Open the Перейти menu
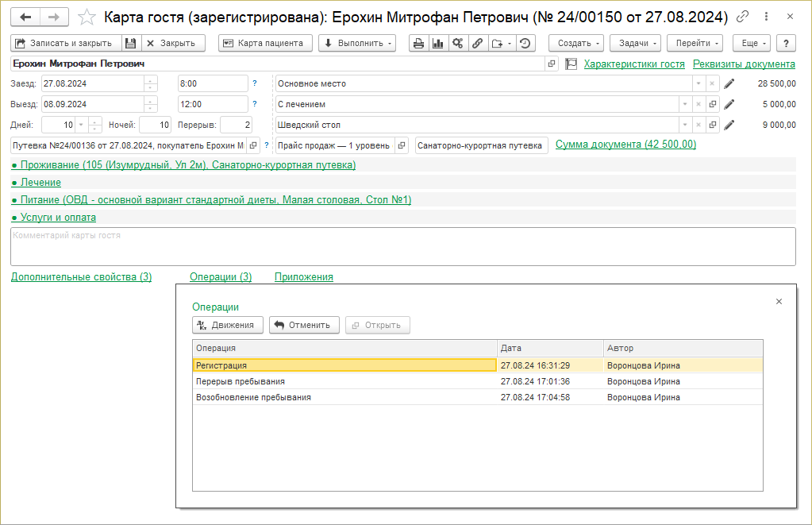The width and height of the screenshot is (812, 525). (695, 43)
